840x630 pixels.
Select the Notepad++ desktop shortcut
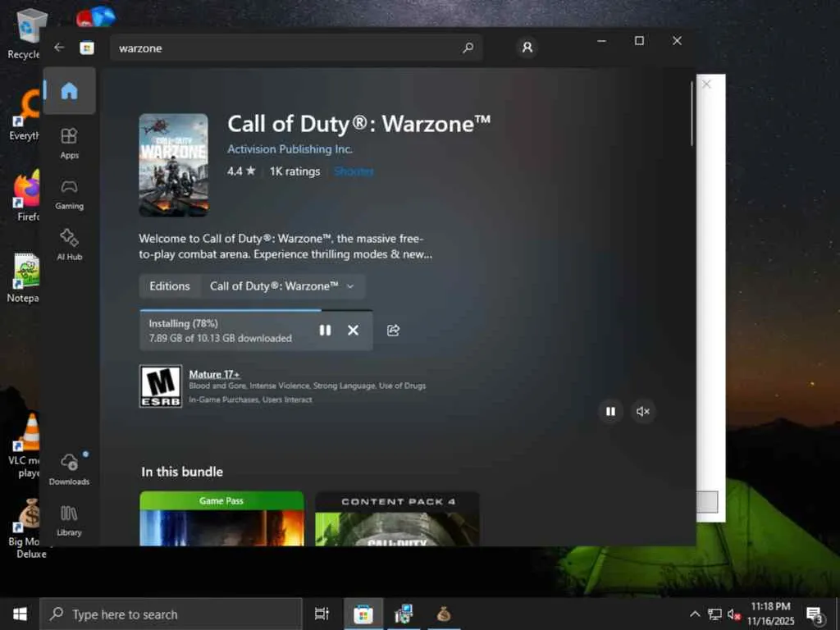24,277
